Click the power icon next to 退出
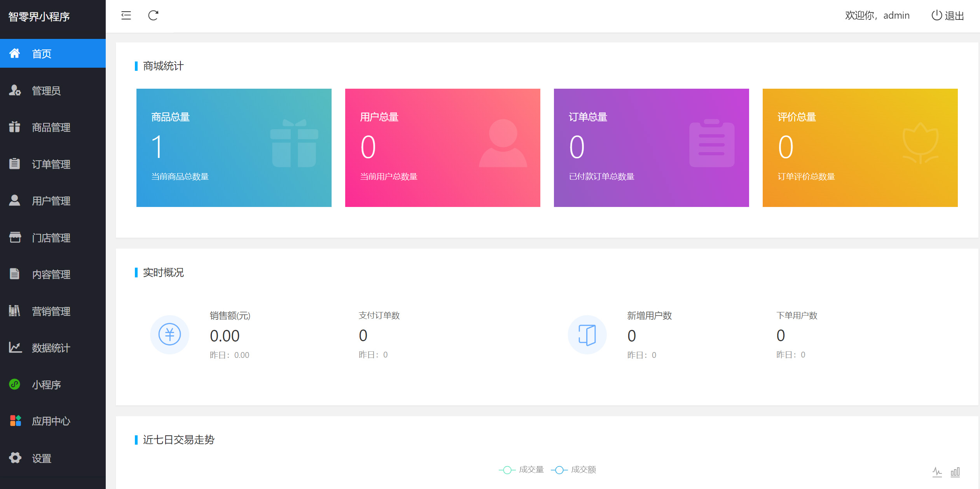 (936, 15)
